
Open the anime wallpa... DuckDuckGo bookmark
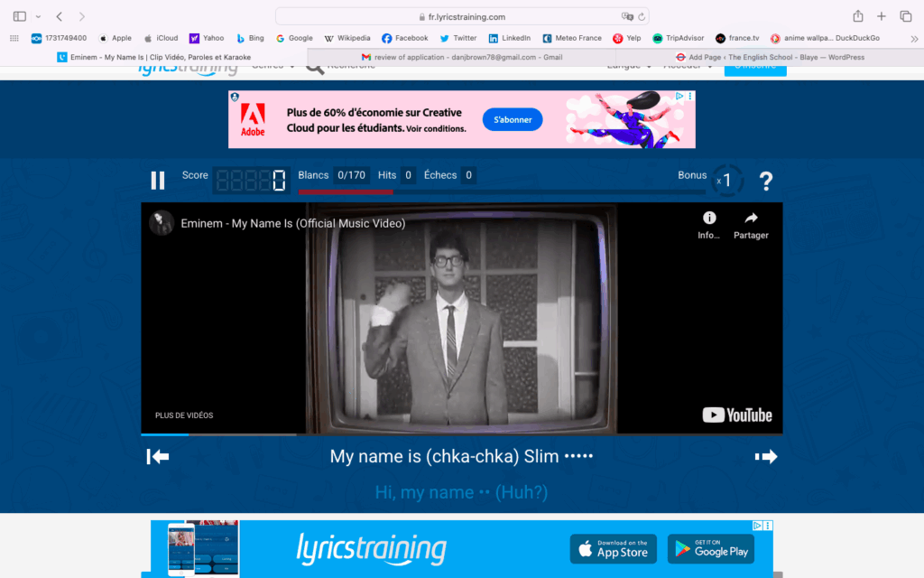825,38
